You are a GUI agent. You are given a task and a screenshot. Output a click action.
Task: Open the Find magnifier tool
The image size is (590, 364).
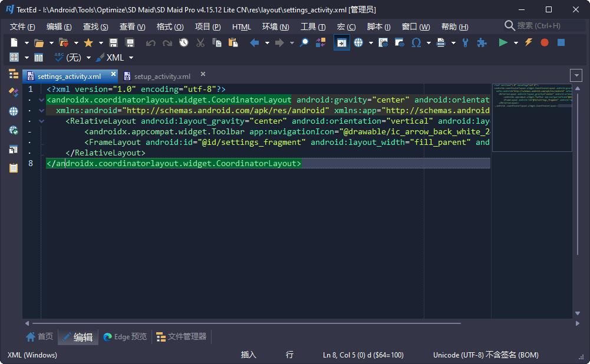coord(304,42)
